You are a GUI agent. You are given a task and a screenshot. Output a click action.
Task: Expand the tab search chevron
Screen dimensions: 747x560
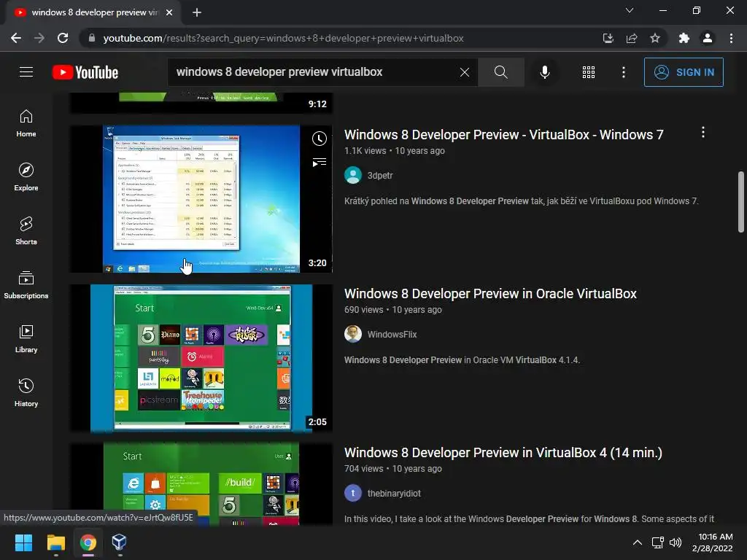coord(630,10)
